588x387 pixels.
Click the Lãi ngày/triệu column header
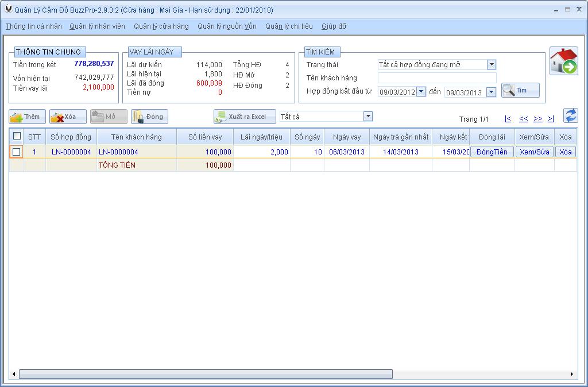tap(261, 137)
